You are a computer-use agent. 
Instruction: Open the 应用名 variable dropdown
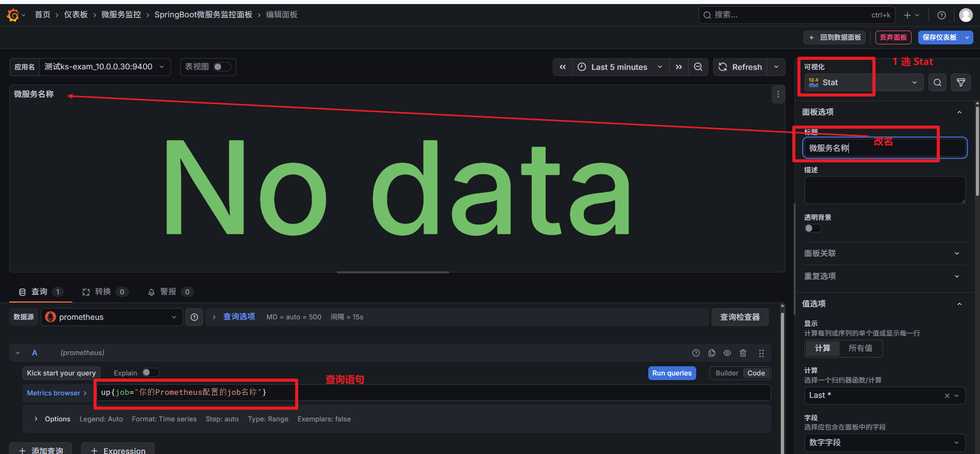(105, 67)
